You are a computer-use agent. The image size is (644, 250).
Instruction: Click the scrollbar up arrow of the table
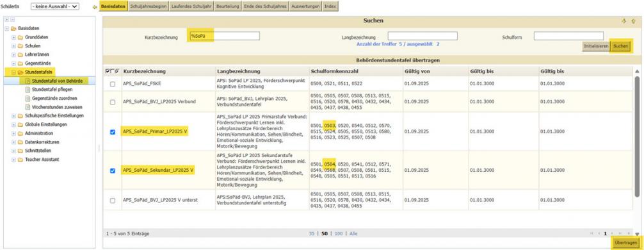pyautogui.click(x=637, y=71)
